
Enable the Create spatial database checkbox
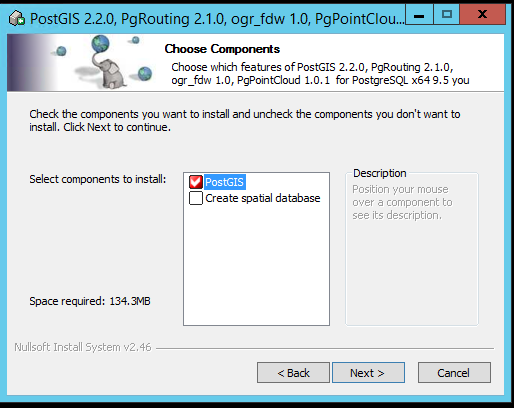[196, 198]
